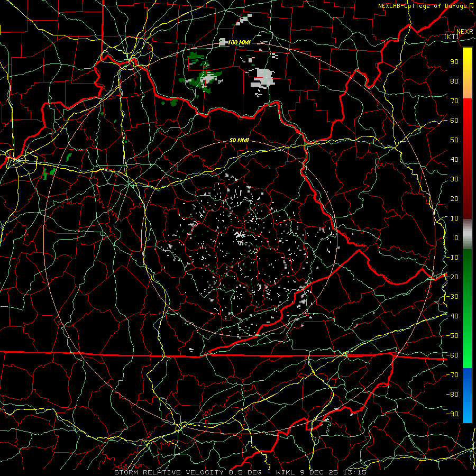
Task: Click the 100 NMI range ring label
Action: coord(239,42)
